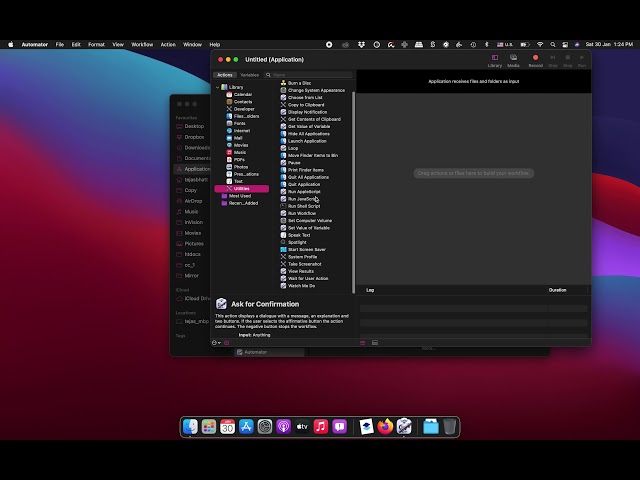Select the Copy to Clipboard action
This screenshot has height=480, width=640.
pyautogui.click(x=306, y=105)
